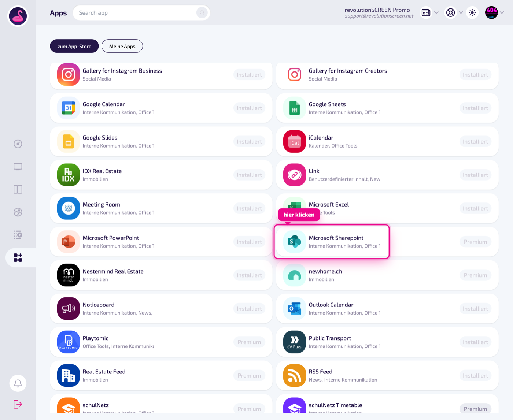Click the IDX Real Estate title text

pyautogui.click(x=102, y=171)
